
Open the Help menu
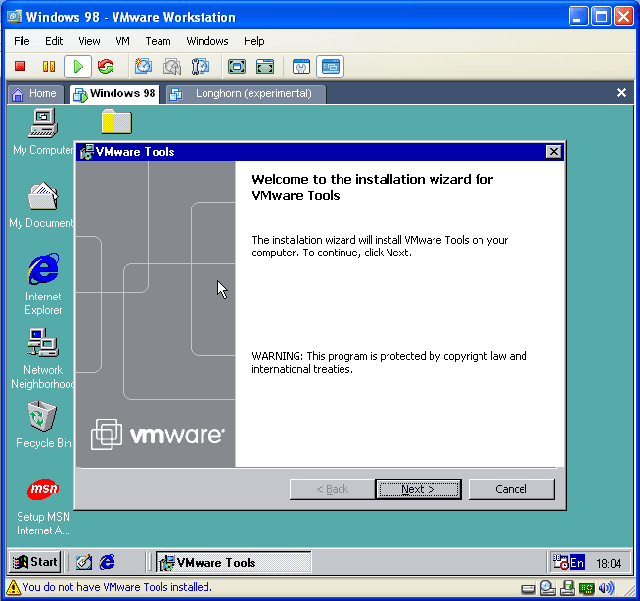(x=254, y=41)
